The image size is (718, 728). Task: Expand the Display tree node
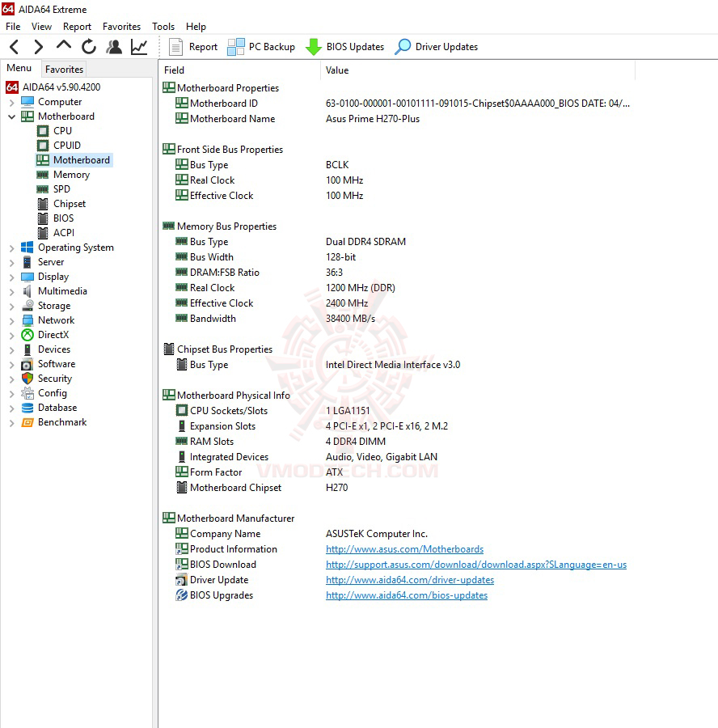12,277
